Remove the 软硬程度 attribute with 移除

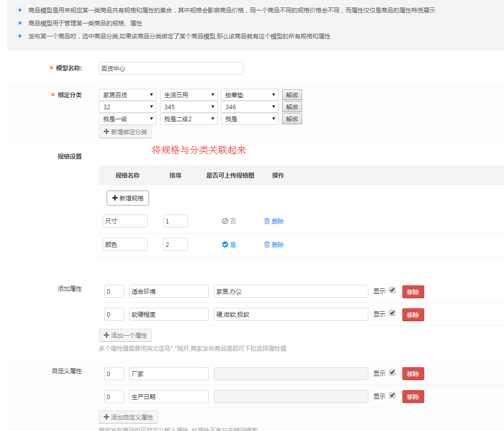click(x=413, y=315)
